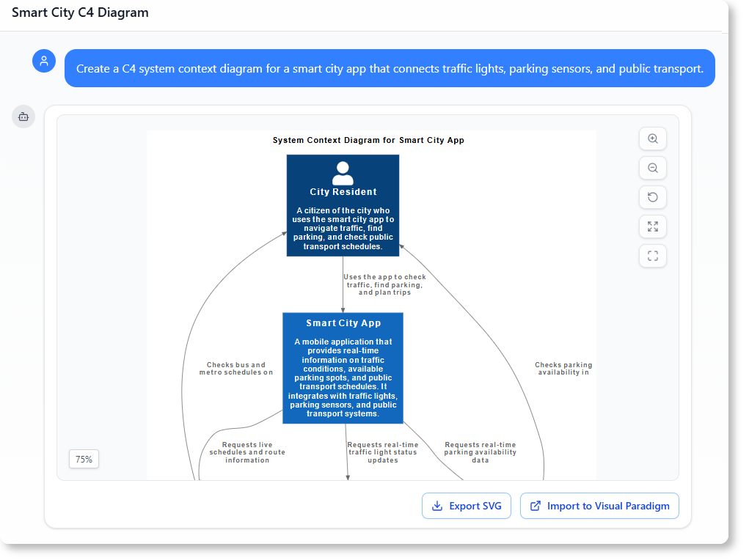Image resolution: width=749 pixels, height=560 pixels.
Task: Click the fit-to-screen frame icon
Action: coord(652,256)
